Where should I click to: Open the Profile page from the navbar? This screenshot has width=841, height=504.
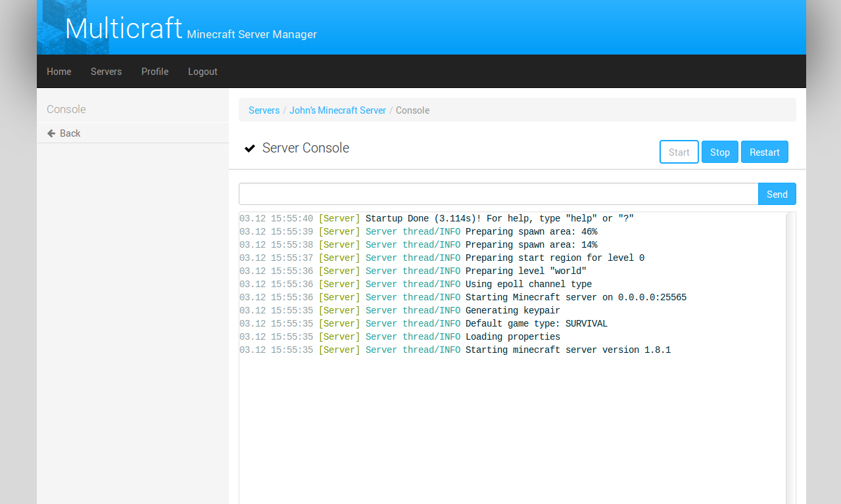[155, 71]
